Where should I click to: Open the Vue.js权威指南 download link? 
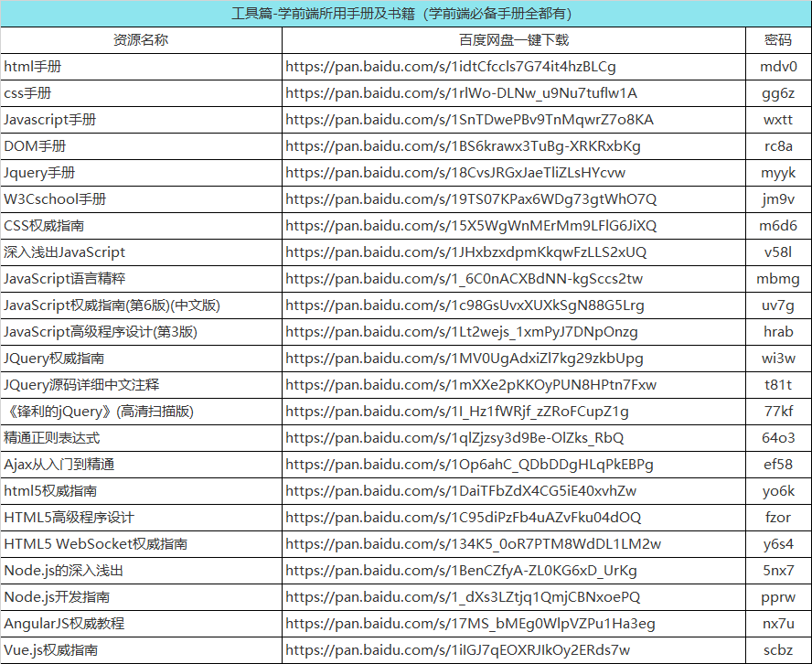tap(457, 650)
